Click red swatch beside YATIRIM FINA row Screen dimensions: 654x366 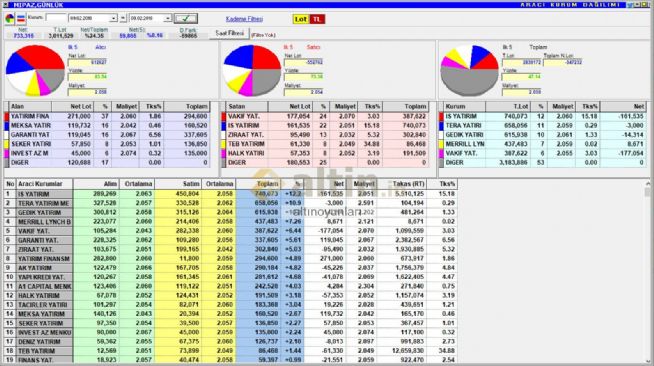point(6,116)
